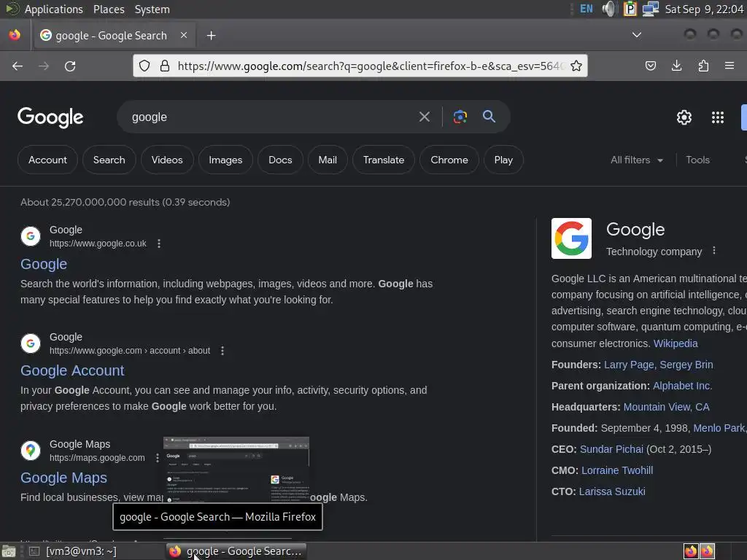Focus the Google search input field
Viewport: 747px width, 560px height.
271,117
